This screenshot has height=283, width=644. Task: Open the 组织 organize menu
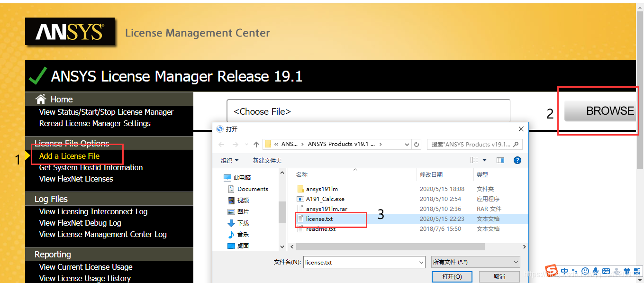click(229, 160)
